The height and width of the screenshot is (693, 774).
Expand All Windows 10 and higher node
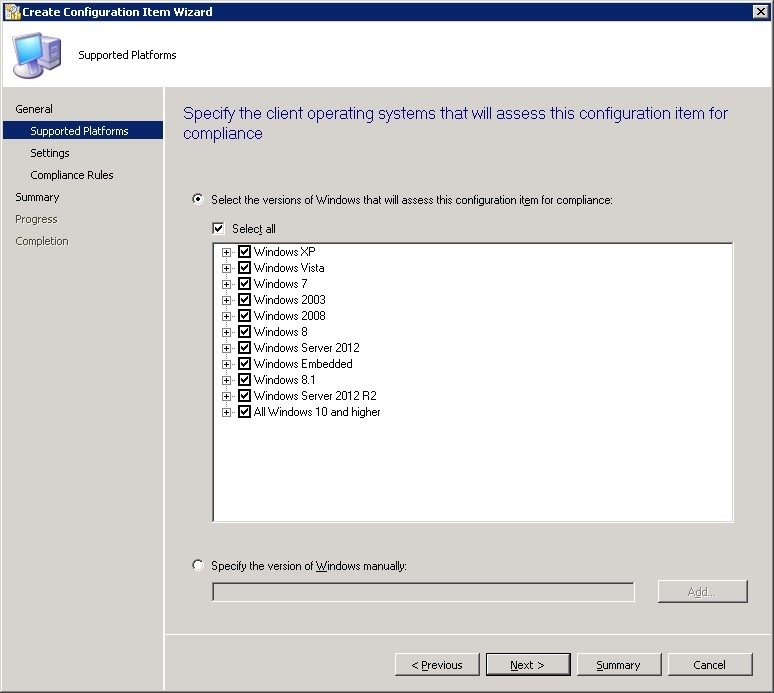(x=226, y=412)
